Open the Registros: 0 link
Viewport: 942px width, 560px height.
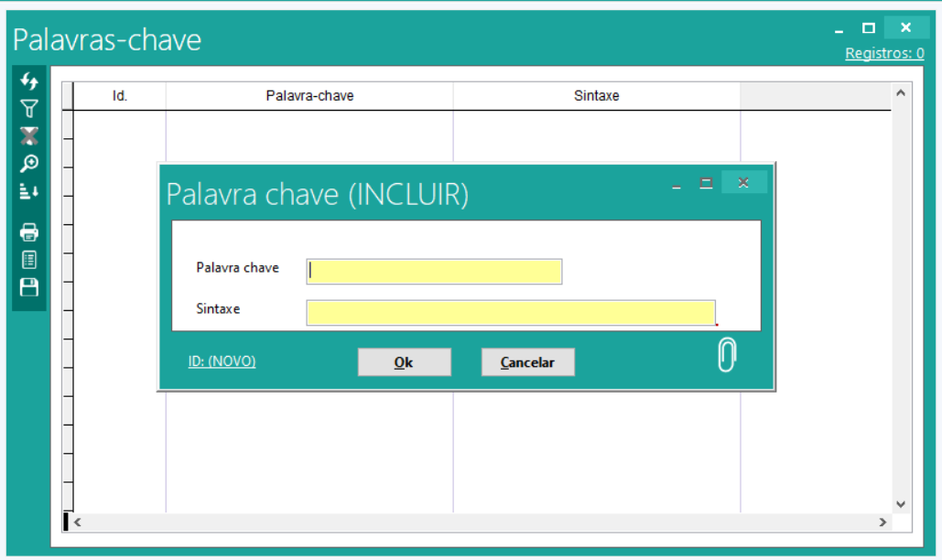[883, 54]
